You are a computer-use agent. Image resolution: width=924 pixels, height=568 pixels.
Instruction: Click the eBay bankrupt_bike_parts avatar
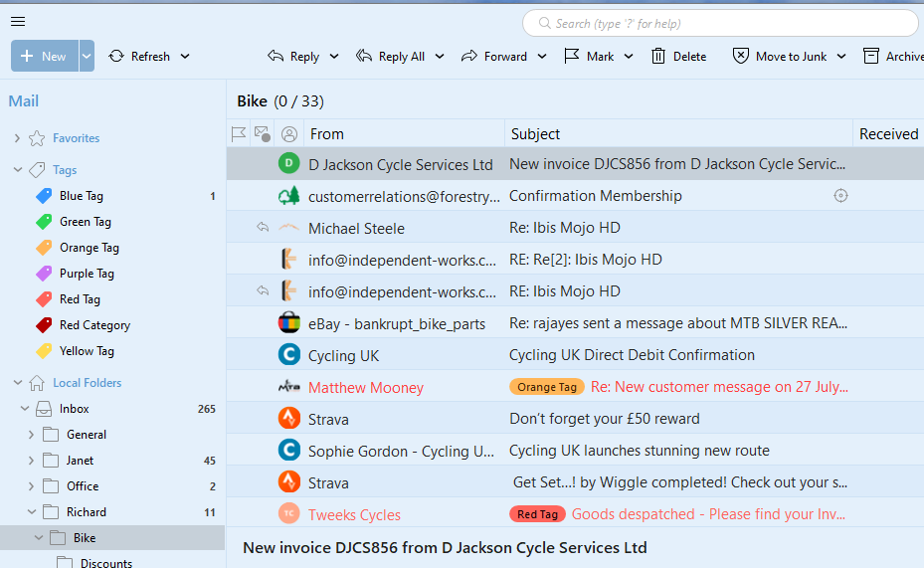pos(288,323)
